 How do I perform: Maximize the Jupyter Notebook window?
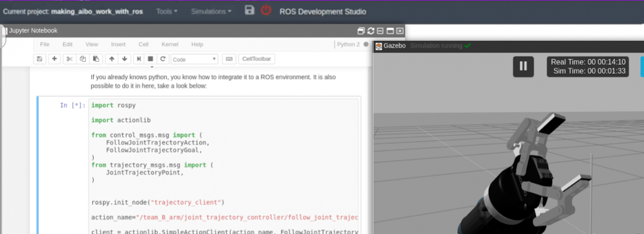pos(390,31)
